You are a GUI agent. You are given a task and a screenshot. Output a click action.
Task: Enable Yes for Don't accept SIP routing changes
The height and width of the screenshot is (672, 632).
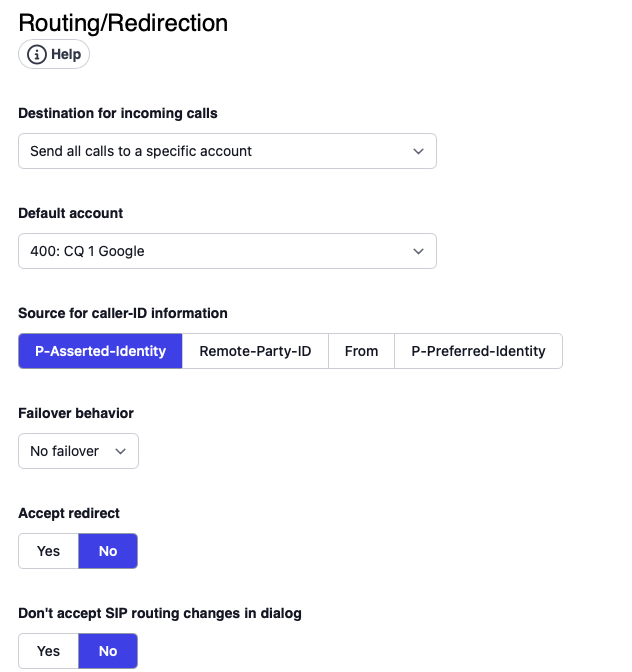pos(48,651)
